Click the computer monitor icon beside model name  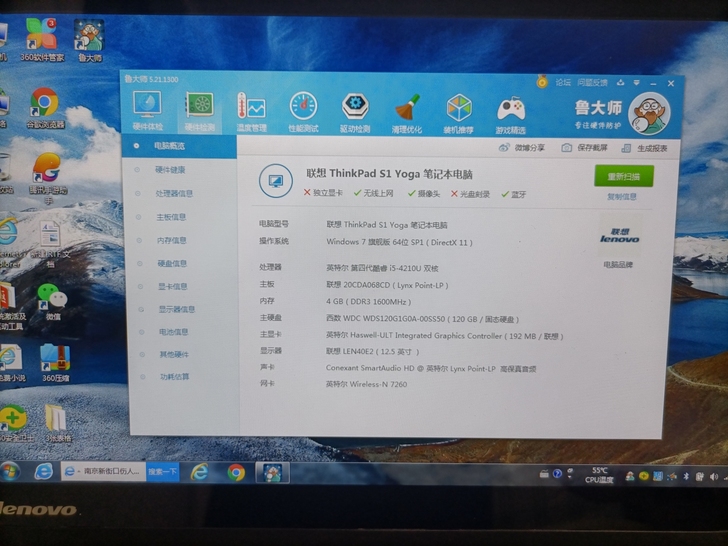pyautogui.click(x=276, y=181)
